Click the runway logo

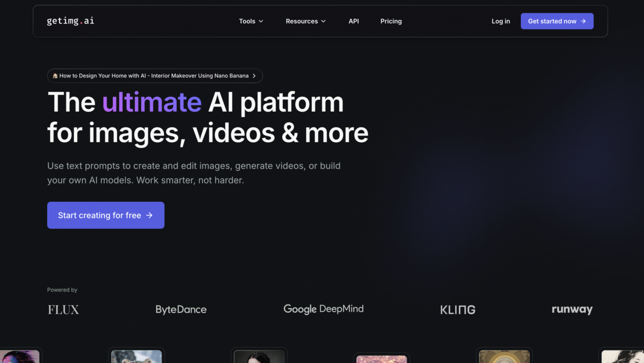(572, 309)
